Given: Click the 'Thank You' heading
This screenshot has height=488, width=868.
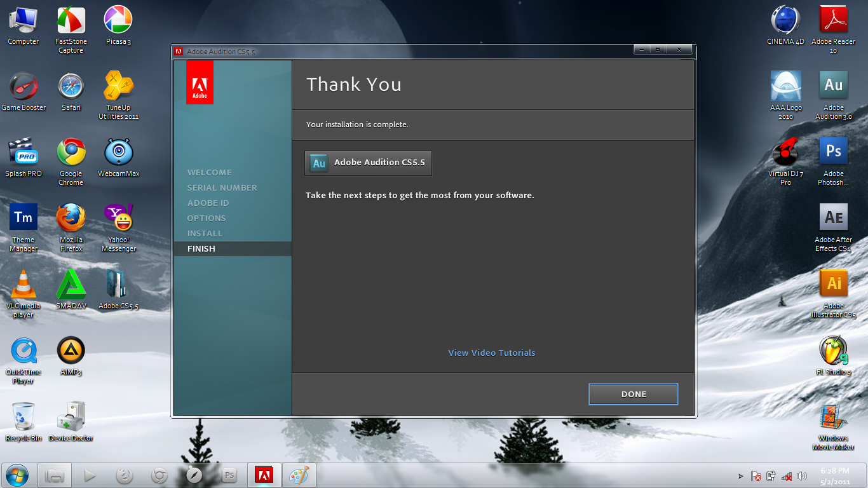Looking at the screenshot, I should tap(354, 85).
